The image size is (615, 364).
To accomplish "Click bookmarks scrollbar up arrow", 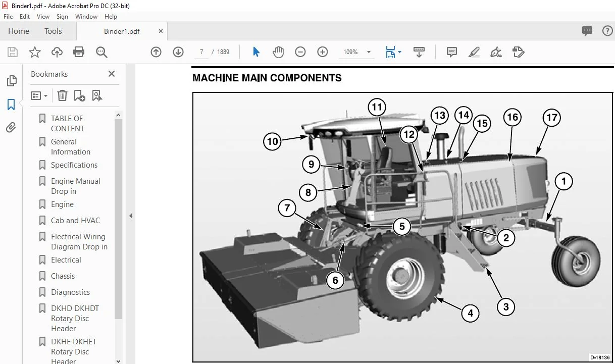I will tap(119, 116).
